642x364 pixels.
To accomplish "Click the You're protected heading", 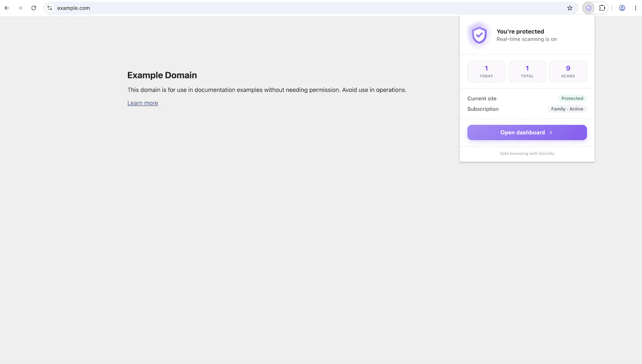I will pyautogui.click(x=520, y=32).
